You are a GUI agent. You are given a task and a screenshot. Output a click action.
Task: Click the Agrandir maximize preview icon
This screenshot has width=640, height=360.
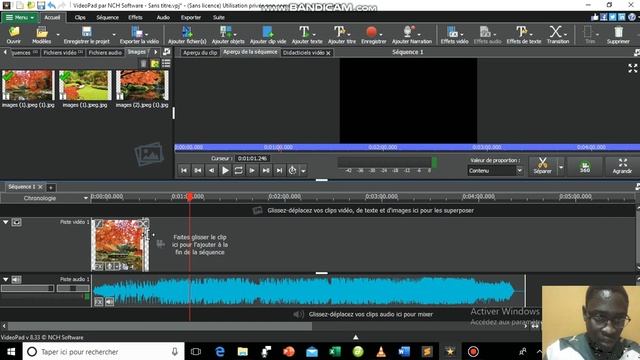pos(622,166)
